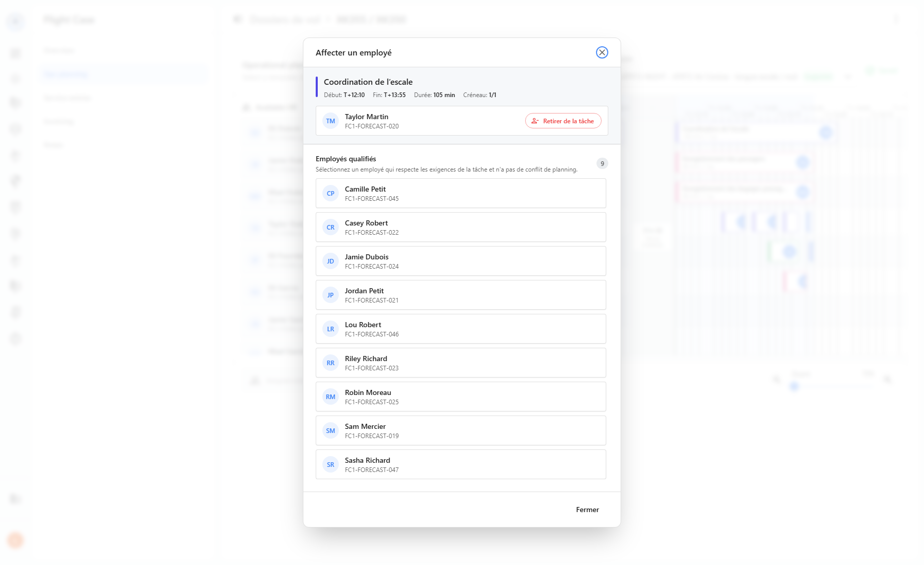Screen dimensions: 924x565
Task: Click the text FC1-FORECAST-045
Action: 372,199
